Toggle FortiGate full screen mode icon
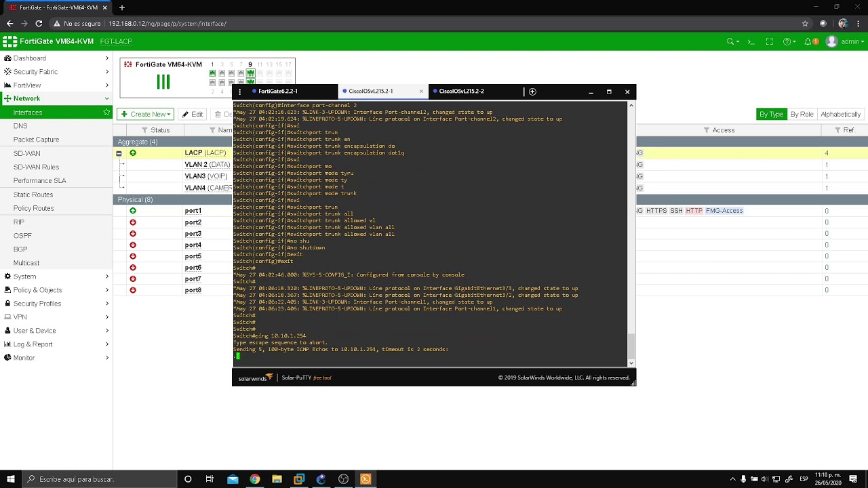The height and width of the screenshot is (488, 868). [x=770, y=41]
